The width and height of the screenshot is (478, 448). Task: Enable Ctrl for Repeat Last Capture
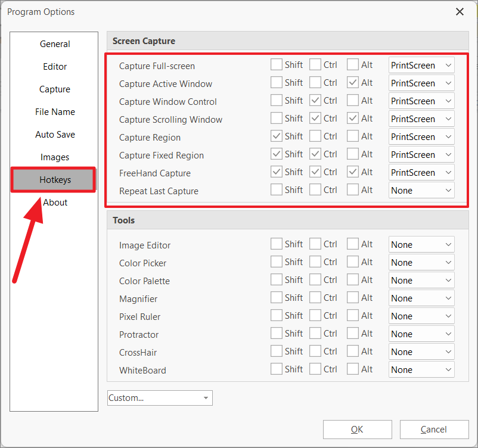pos(315,190)
